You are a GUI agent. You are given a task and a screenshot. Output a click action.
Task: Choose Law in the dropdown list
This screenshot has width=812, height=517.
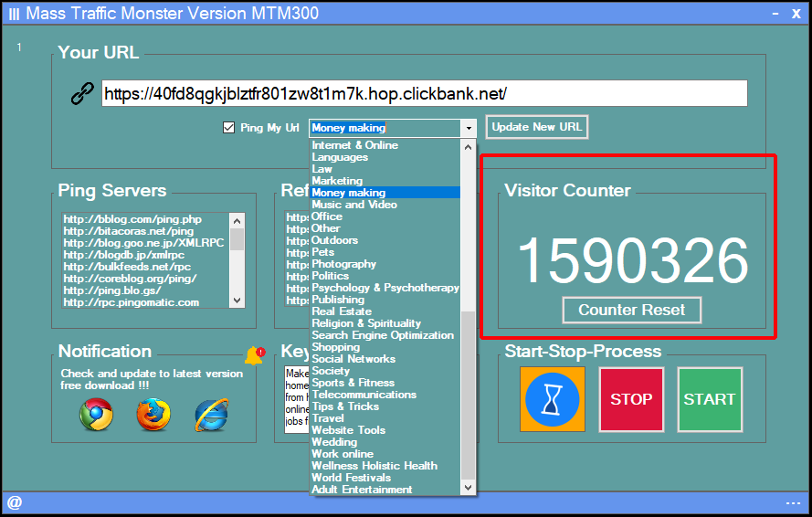385,169
